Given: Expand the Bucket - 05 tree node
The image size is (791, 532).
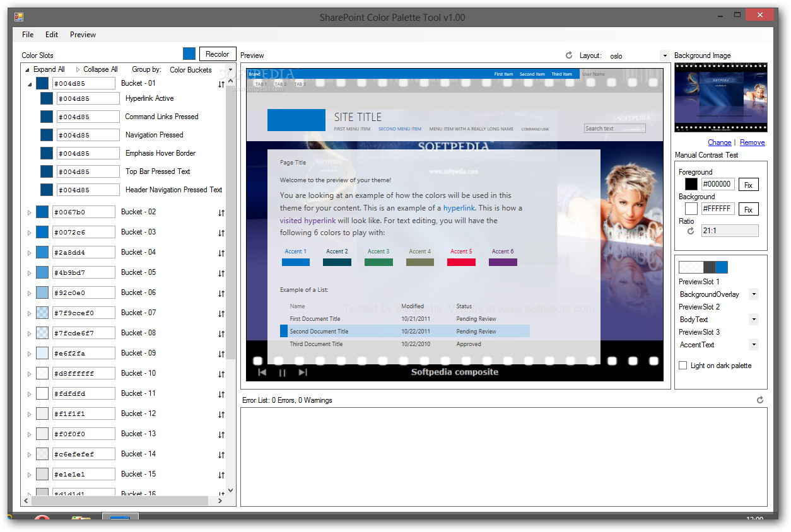Looking at the screenshot, I should point(29,273).
